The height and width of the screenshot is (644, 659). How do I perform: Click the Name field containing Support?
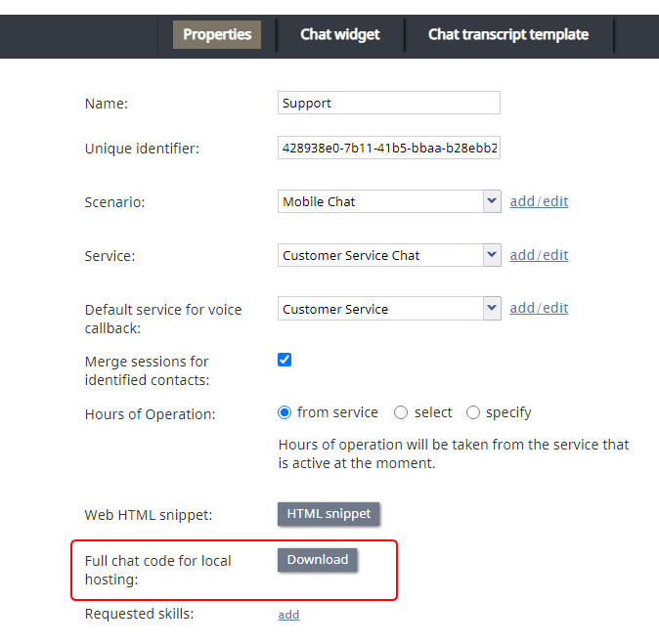pyautogui.click(x=389, y=103)
